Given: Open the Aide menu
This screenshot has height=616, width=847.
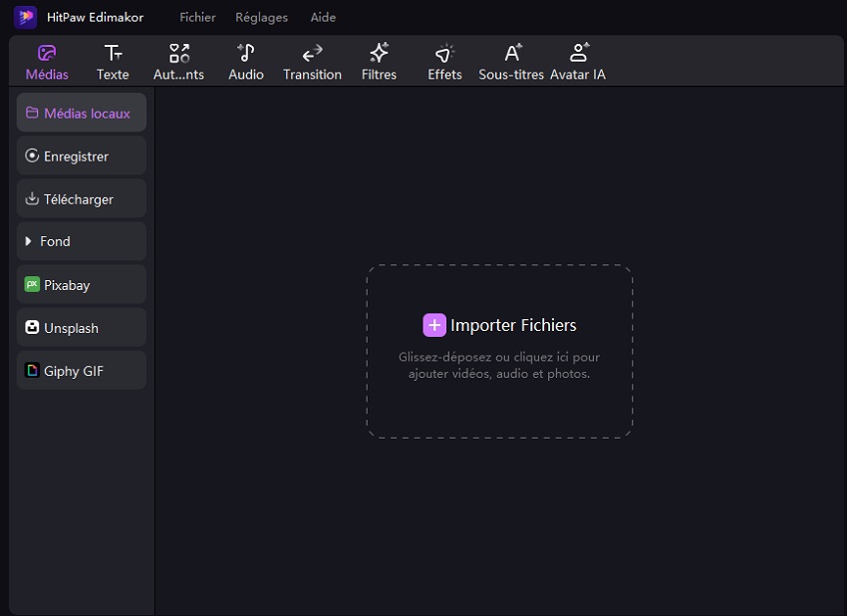Looking at the screenshot, I should pos(323,17).
